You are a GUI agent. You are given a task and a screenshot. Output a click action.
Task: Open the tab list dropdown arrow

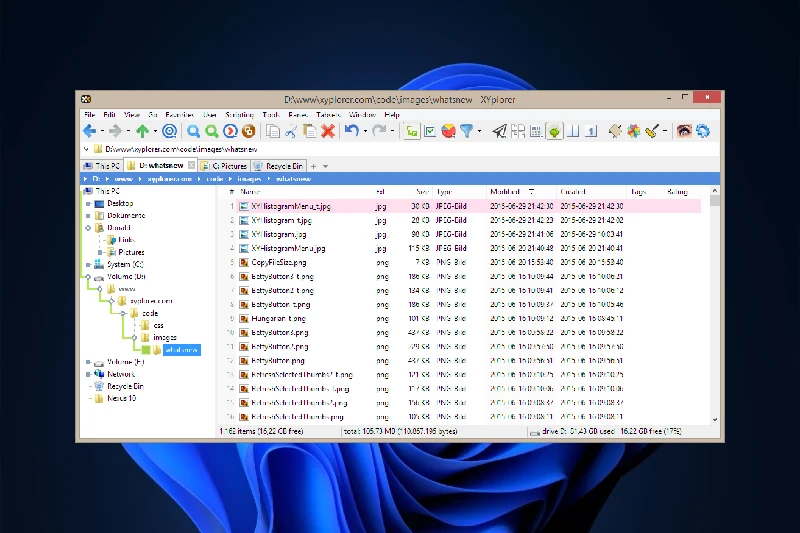(x=326, y=166)
